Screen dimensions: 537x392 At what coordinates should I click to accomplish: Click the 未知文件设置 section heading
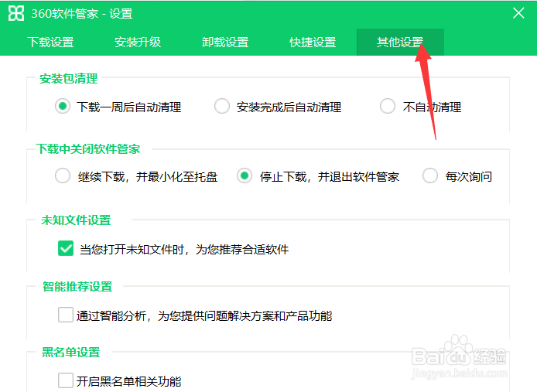76,220
